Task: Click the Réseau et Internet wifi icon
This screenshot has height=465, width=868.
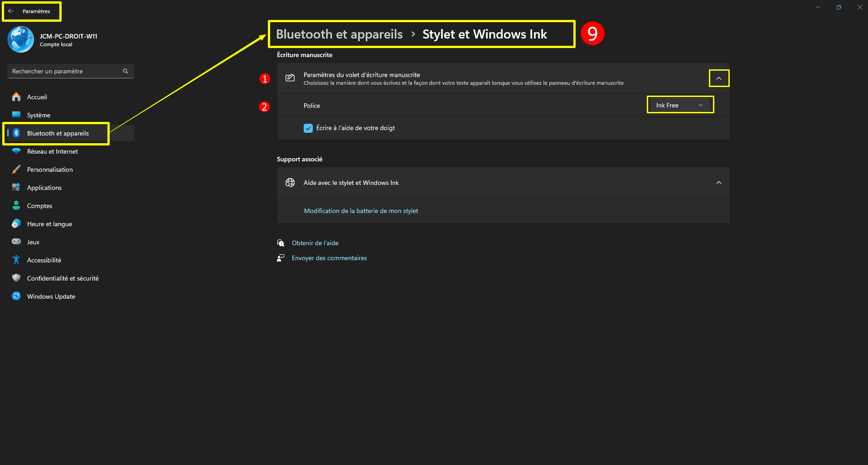Action: pos(16,151)
